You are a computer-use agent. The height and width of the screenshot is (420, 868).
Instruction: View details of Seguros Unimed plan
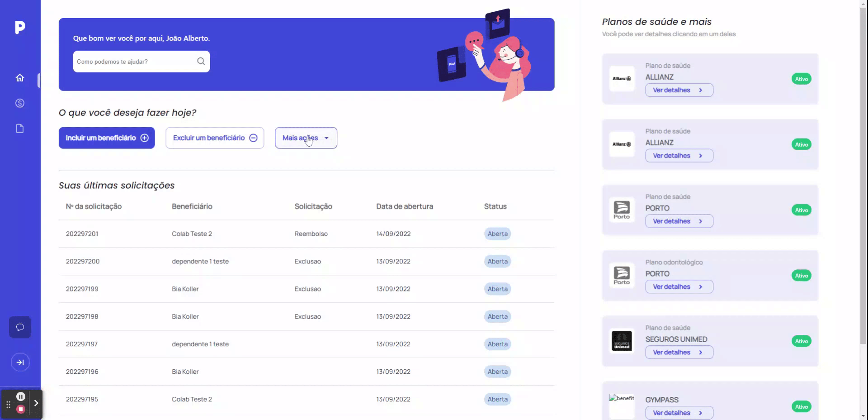coord(679,353)
